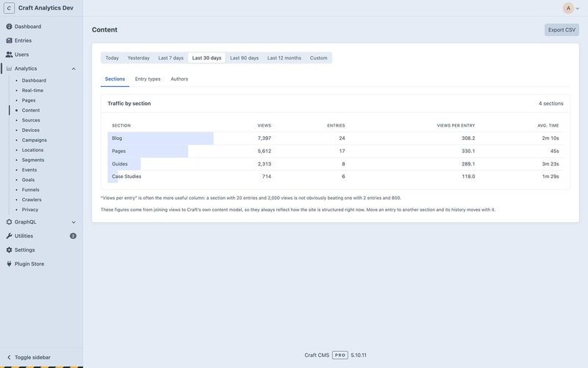Open the Settings page link
Image resolution: width=588 pixels, height=368 pixels.
(x=24, y=250)
